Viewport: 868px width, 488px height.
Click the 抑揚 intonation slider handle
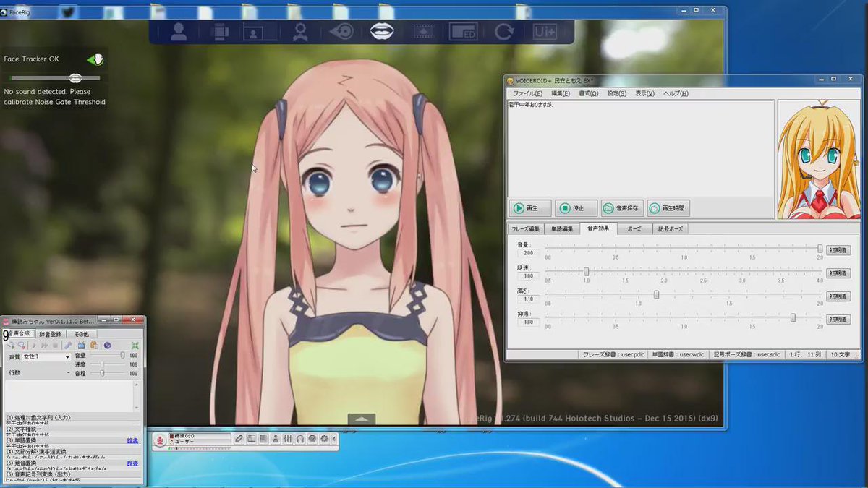point(793,317)
